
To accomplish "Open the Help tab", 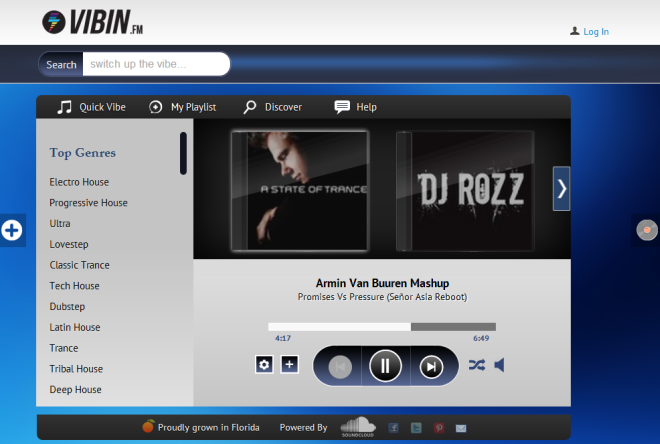I will tap(366, 107).
